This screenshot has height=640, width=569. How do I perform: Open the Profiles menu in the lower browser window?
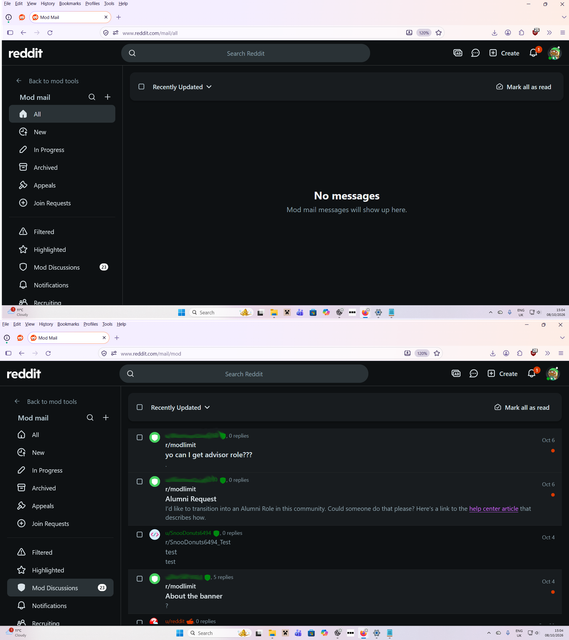click(x=91, y=324)
